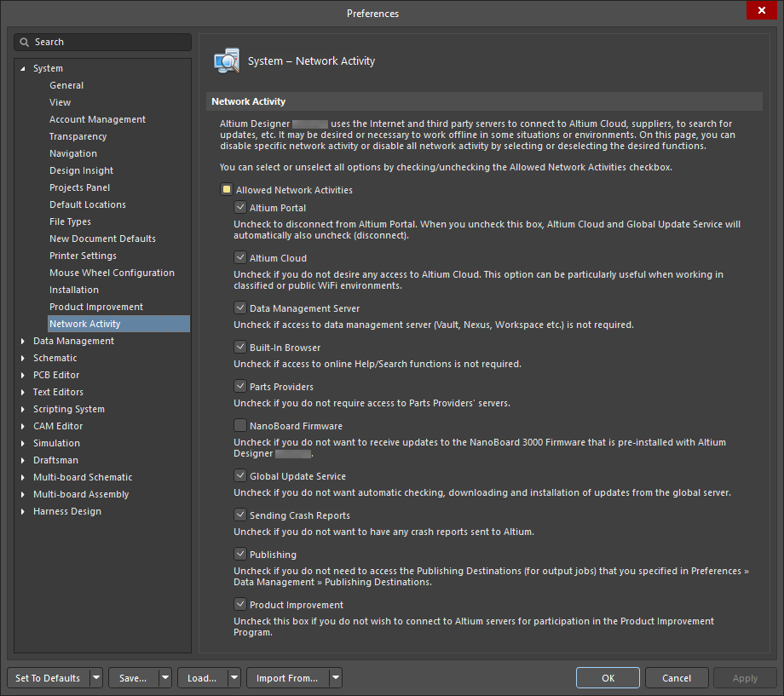Expand the Scripting System tree node
Screen dimensions: 784x696
coord(22,409)
